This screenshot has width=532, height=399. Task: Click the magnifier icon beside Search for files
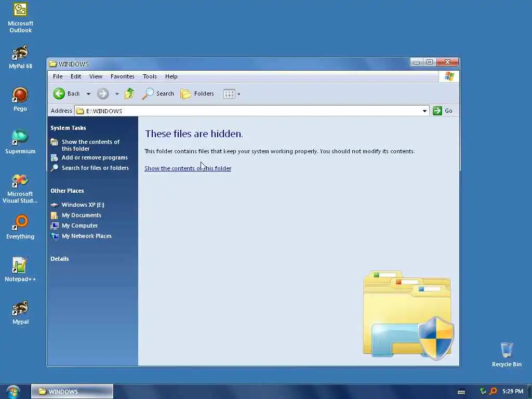coord(54,168)
